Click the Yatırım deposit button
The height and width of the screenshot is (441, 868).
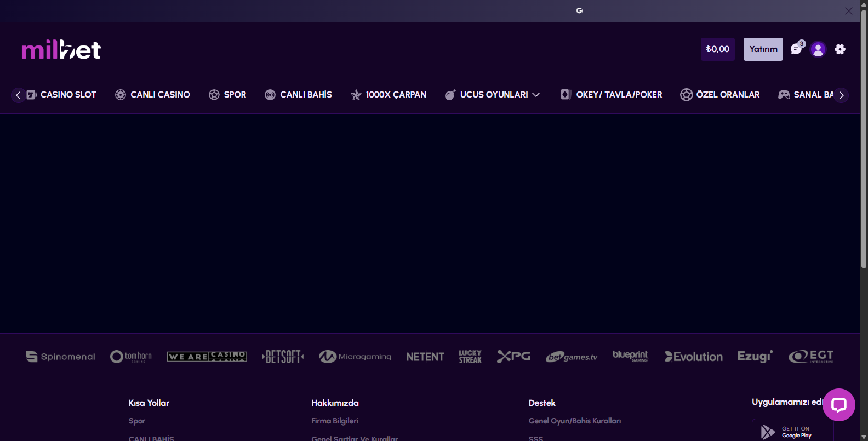[763, 49]
